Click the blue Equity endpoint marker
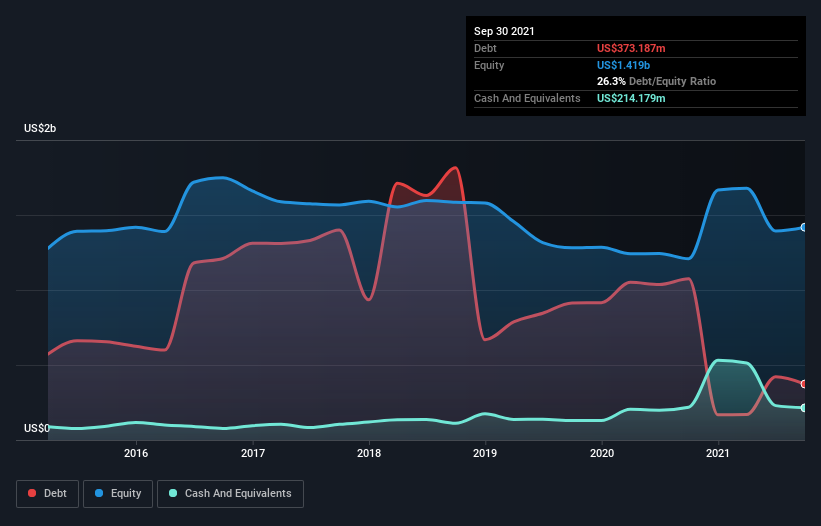 point(804,227)
